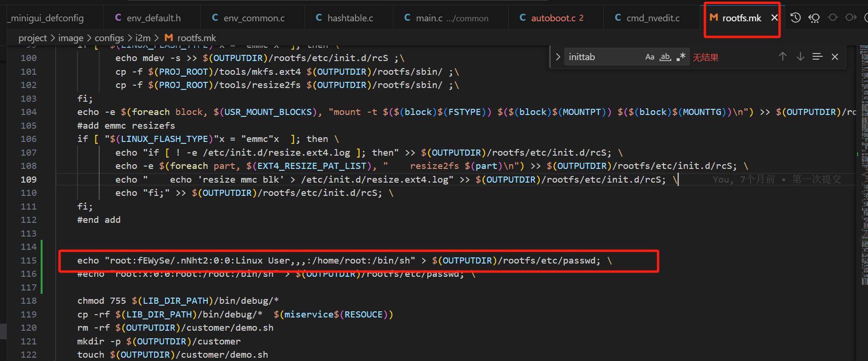
Task: Toggle find in selection icon
Action: click(817, 57)
